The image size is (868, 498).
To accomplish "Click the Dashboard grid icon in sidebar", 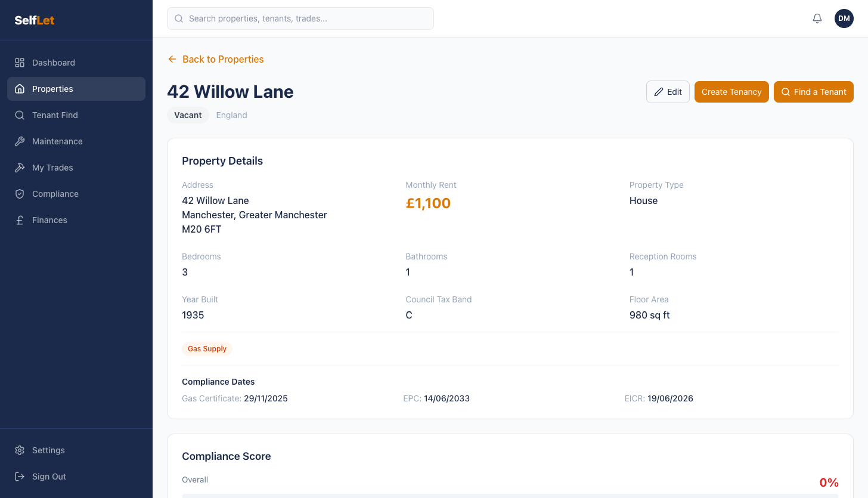I will pyautogui.click(x=20, y=63).
